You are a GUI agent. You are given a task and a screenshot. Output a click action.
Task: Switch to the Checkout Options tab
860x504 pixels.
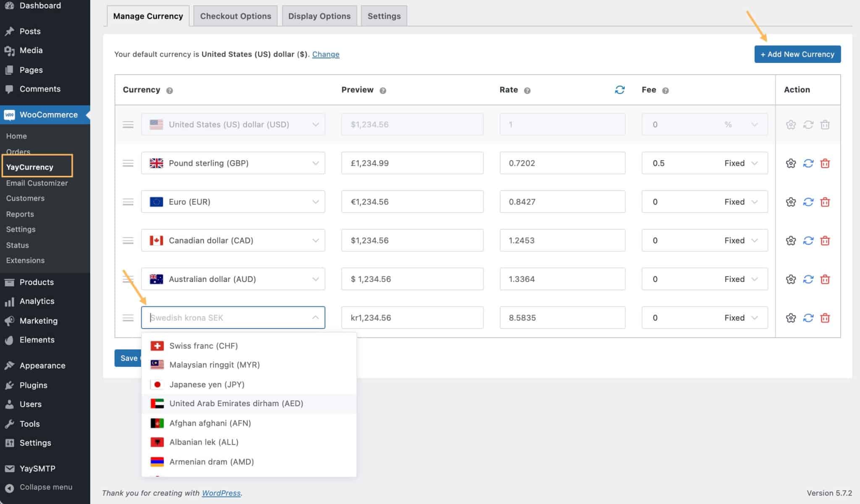[235, 16]
